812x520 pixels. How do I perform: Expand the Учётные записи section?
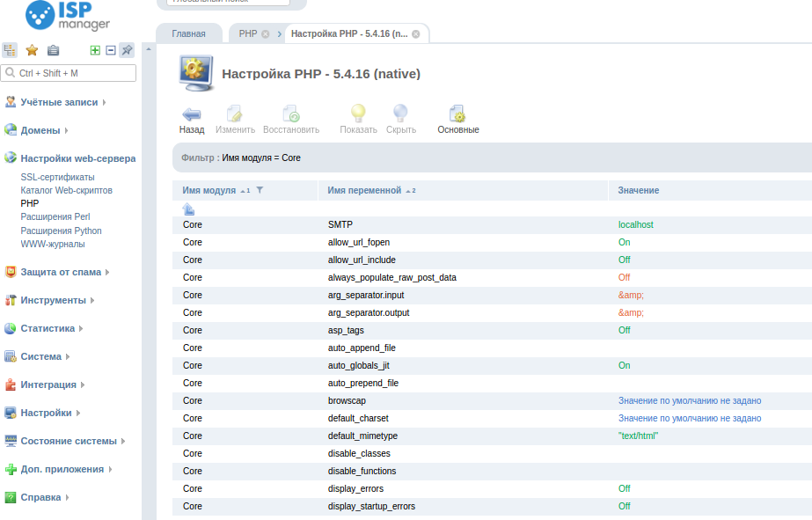pyautogui.click(x=59, y=102)
